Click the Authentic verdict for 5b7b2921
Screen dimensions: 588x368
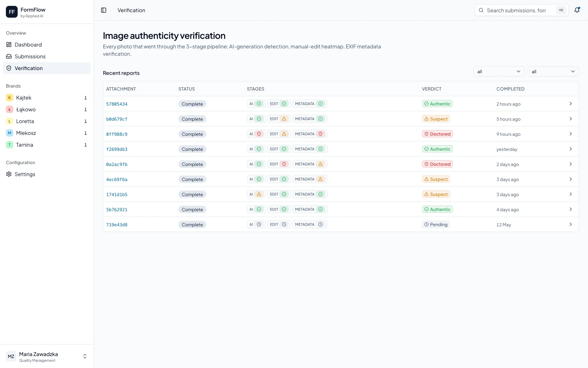coord(437,209)
